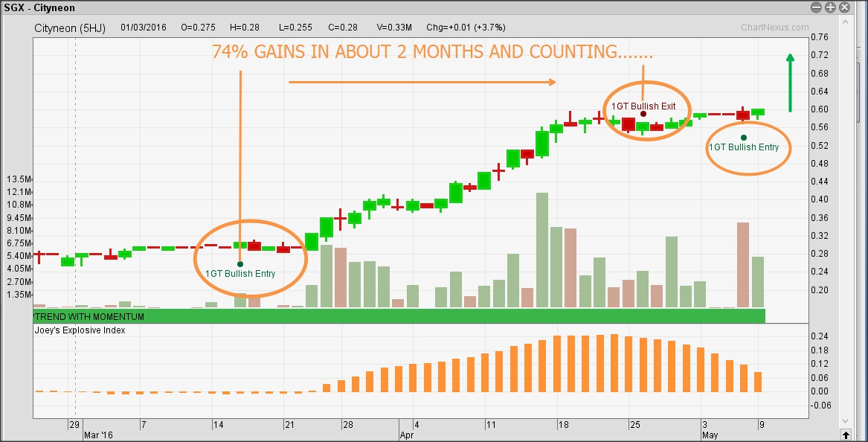Click the change value Chg=+0.01 (+3.7%)

466,27
